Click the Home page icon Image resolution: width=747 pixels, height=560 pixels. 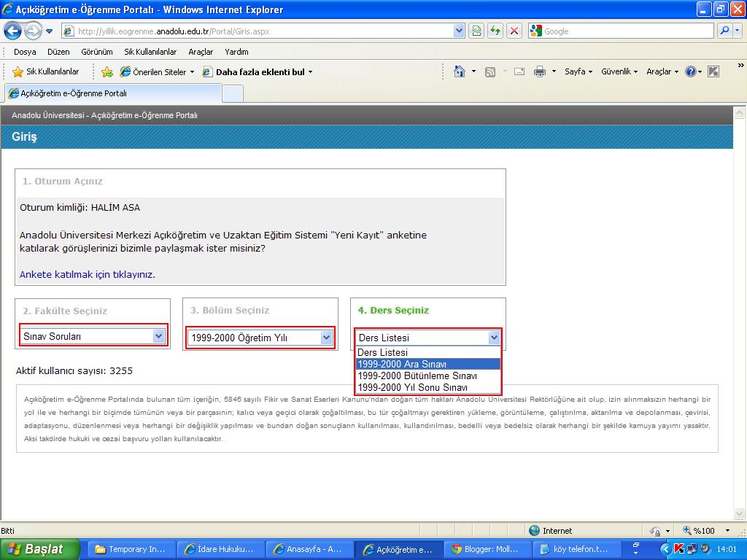460,71
